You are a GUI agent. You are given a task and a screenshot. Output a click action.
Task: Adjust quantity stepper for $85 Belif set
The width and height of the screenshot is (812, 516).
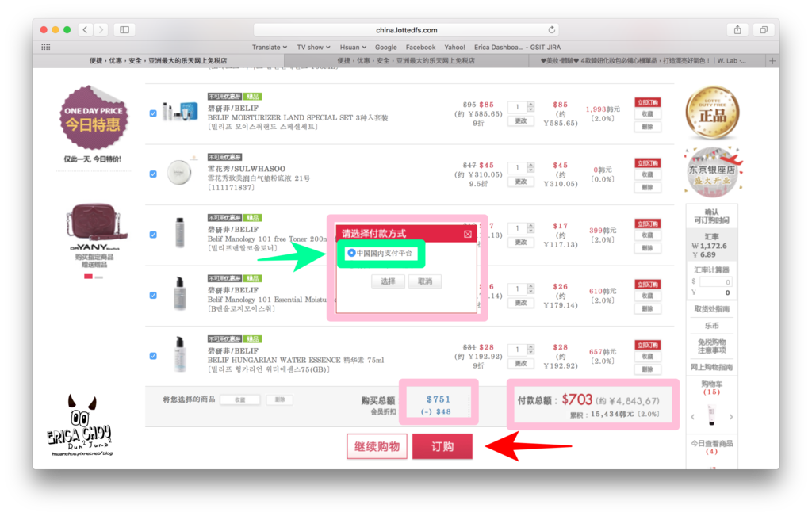click(x=530, y=107)
